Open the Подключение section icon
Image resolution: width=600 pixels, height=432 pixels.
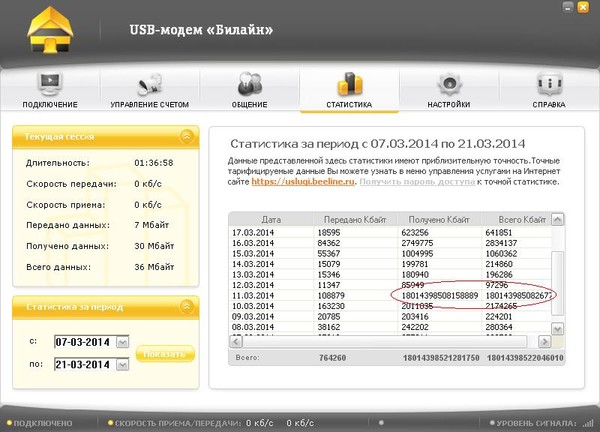pos(50,83)
